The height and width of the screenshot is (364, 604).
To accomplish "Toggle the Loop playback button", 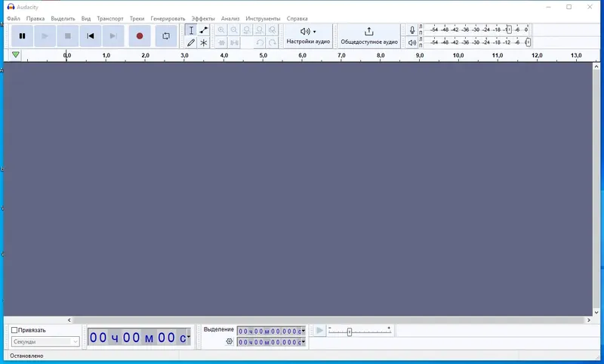I will 166,35.
